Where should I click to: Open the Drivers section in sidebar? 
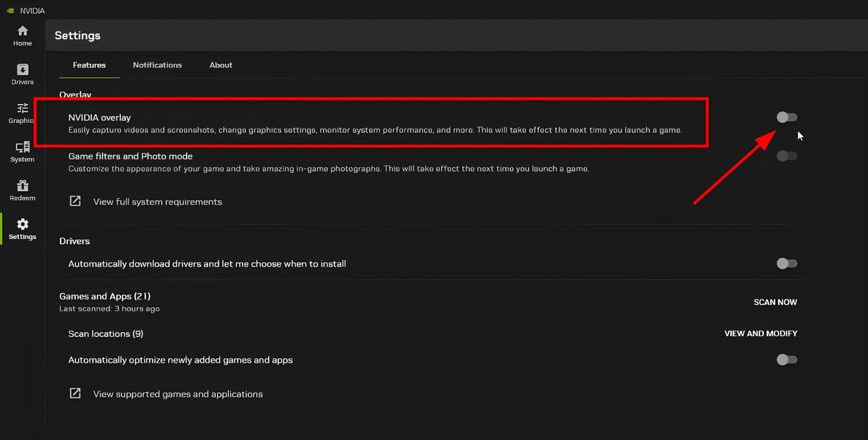click(x=22, y=75)
